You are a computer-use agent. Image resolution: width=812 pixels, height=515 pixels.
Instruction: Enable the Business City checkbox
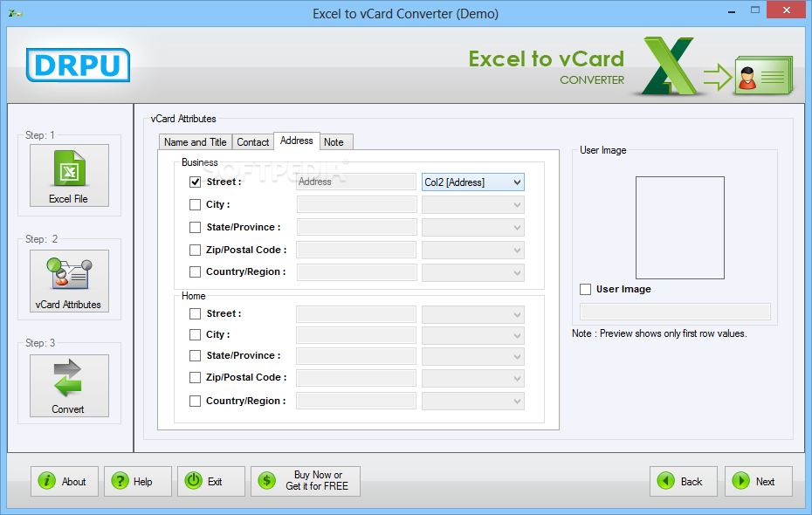[x=196, y=205]
